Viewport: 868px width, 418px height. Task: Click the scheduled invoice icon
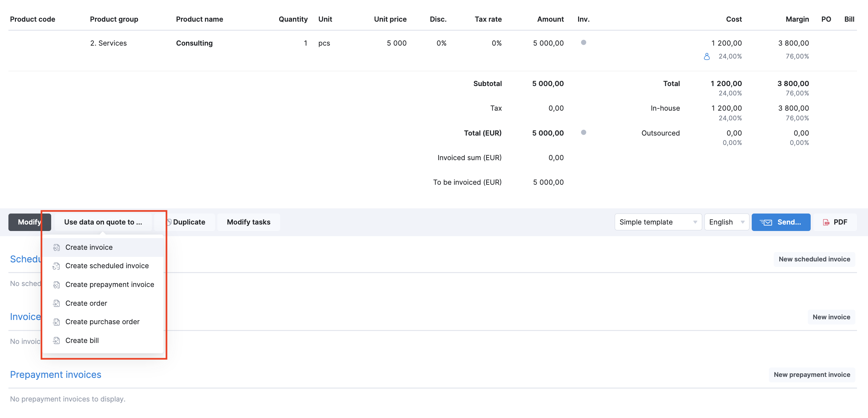click(56, 266)
